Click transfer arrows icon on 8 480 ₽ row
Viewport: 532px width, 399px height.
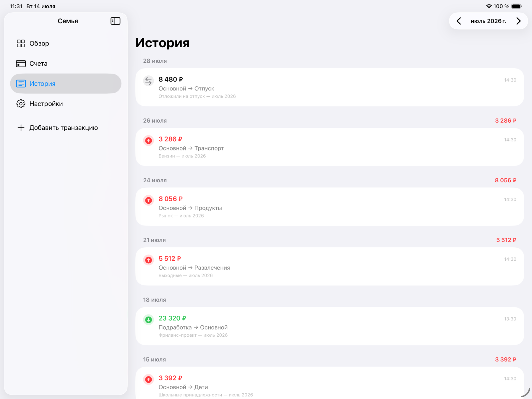(148, 81)
